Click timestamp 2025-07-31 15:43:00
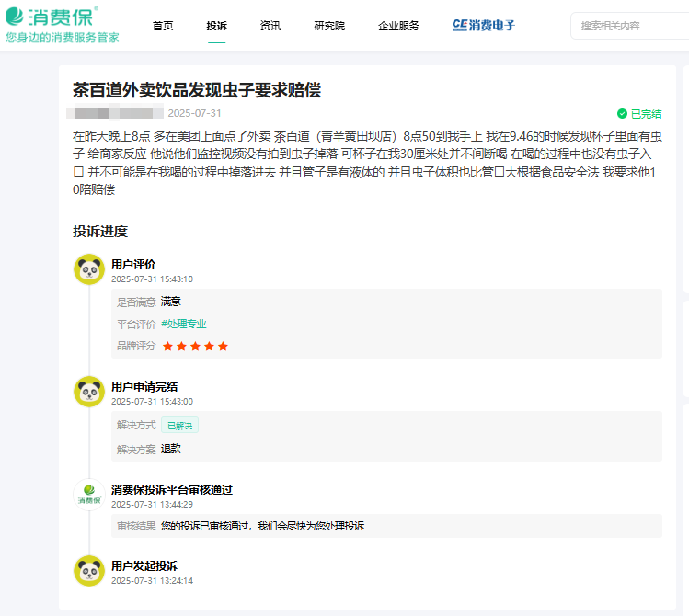 pos(152,401)
